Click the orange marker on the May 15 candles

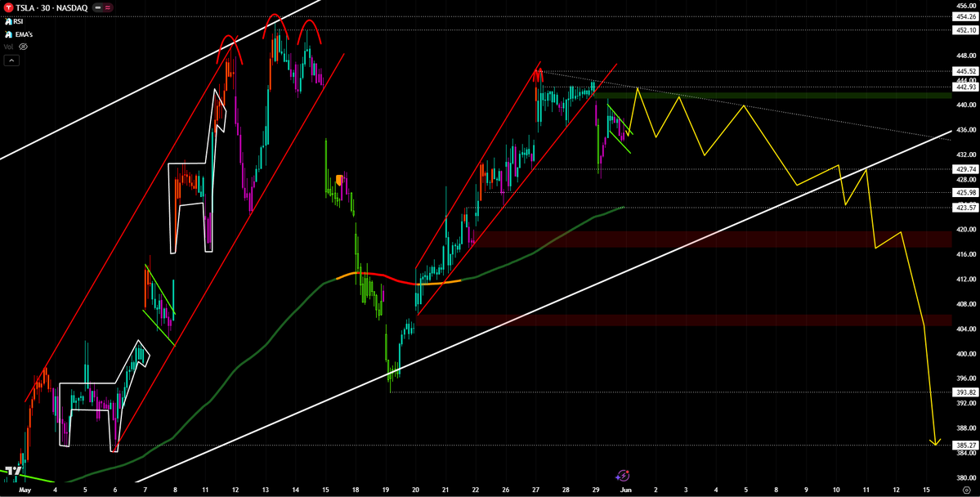339,180
